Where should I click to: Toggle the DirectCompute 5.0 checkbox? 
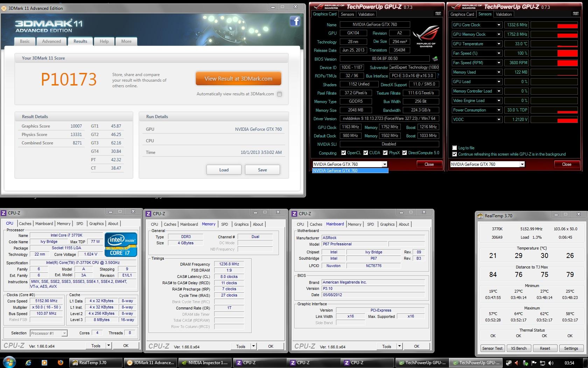point(405,153)
